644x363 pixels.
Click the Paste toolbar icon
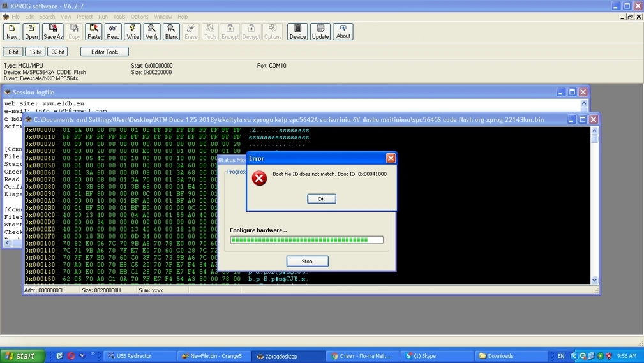(x=94, y=32)
